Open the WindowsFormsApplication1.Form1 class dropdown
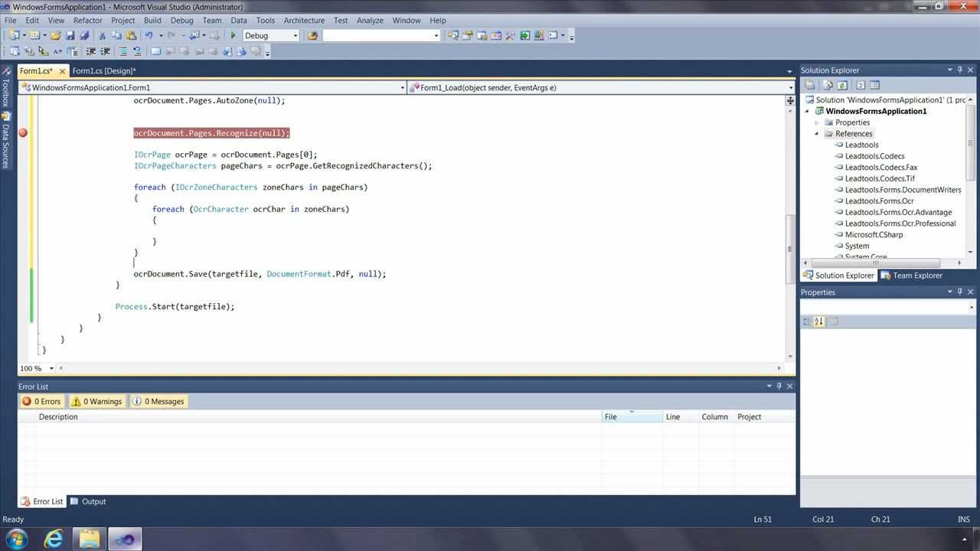Image resolution: width=980 pixels, height=551 pixels. point(403,88)
